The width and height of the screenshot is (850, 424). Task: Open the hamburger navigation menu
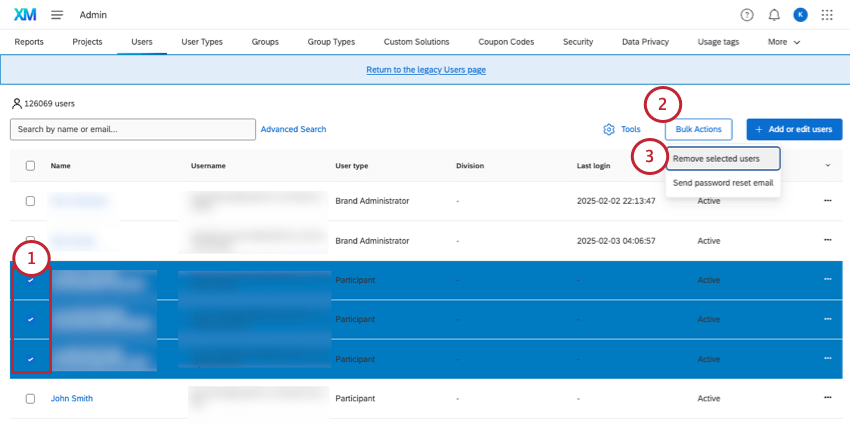pos(57,15)
